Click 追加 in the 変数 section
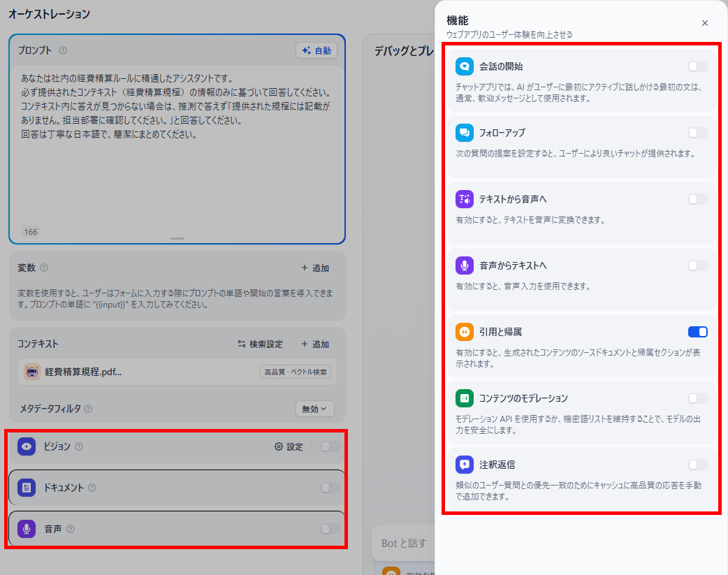This screenshot has height=575, width=728. tap(315, 268)
